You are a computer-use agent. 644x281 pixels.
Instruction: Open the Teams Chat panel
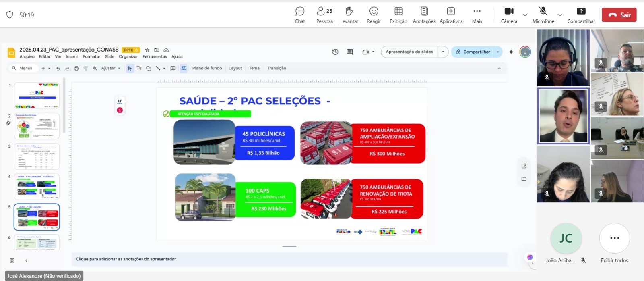[300, 15]
